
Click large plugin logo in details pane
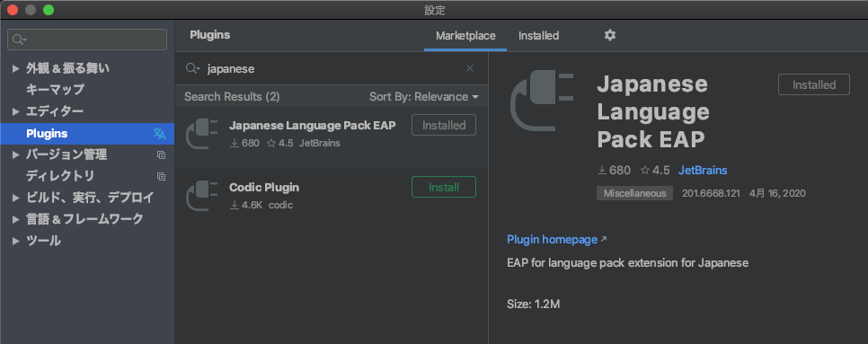(x=541, y=101)
